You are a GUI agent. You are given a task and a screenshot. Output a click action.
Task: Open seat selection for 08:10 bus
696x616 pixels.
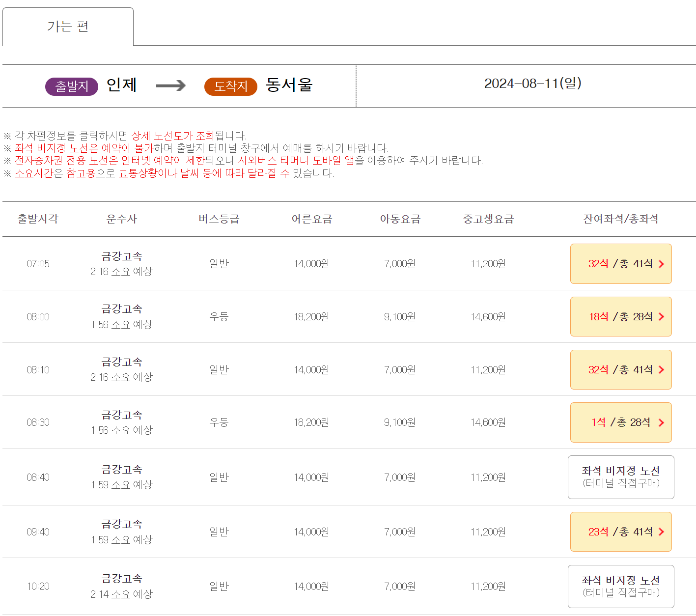click(x=621, y=370)
